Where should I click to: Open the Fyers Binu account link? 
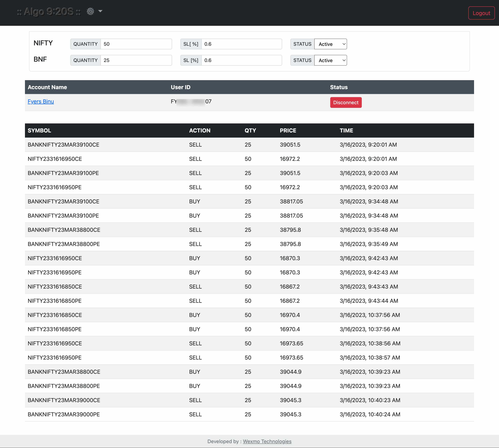41,101
